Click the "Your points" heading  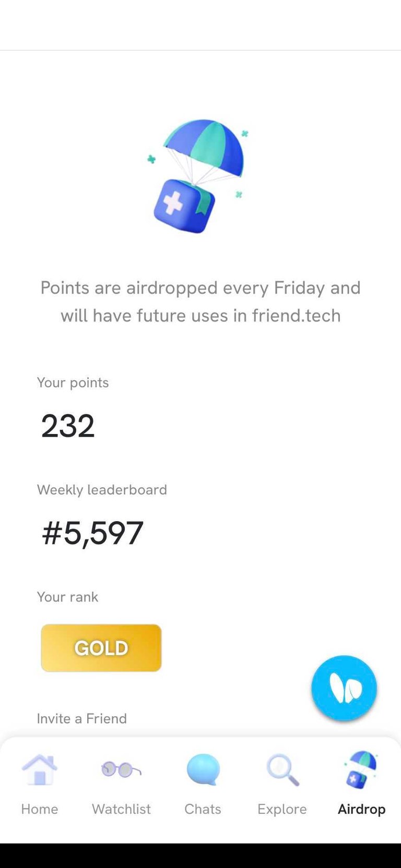[x=73, y=382]
